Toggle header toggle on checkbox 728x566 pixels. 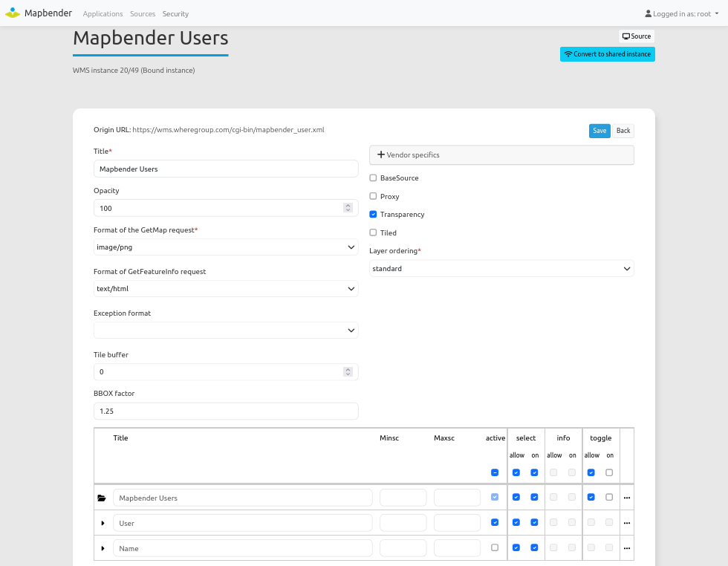609,472
